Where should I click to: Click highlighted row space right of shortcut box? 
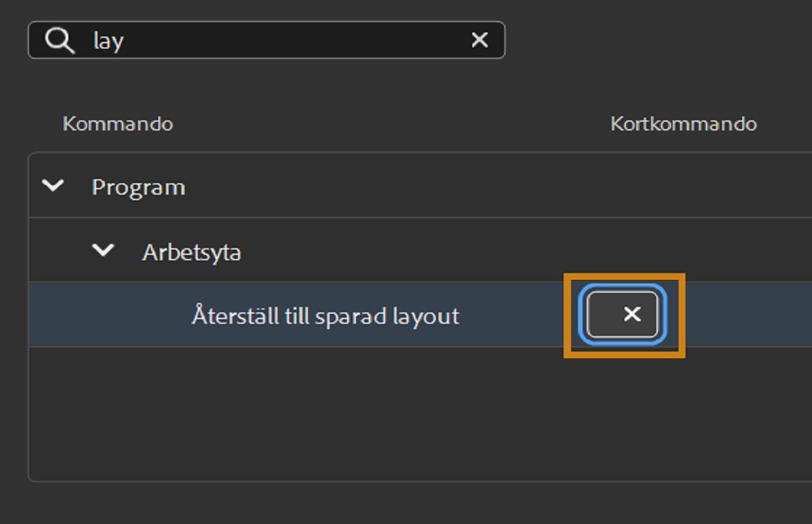pos(744,315)
